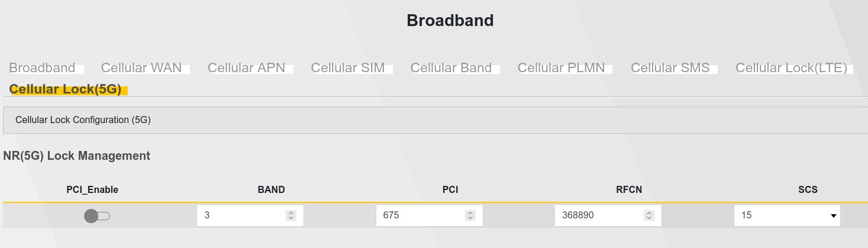Open the Cellular Band tab
This screenshot has height=248, width=868.
[451, 67]
